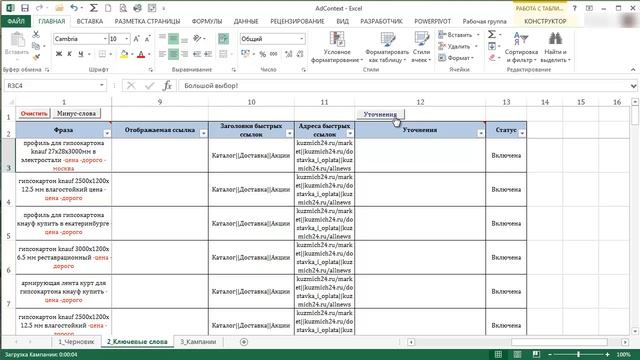Viewport: 640px width, 360px height.
Task: Increase font size with the larger A icon
Action: tap(137, 39)
